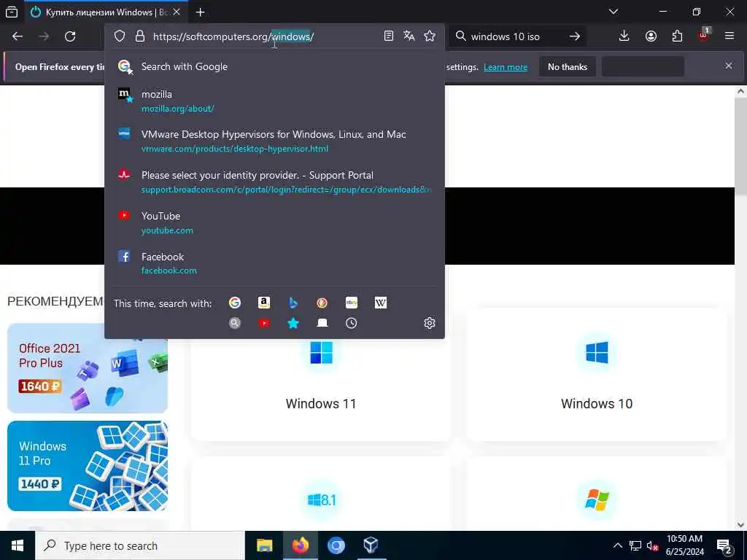Open the Extensions panel
This screenshot has width=747, height=560.
[x=677, y=36]
